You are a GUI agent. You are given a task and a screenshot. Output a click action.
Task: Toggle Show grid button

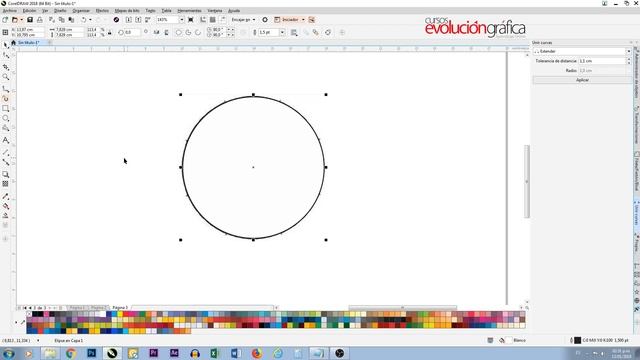(x=213, y=20)
